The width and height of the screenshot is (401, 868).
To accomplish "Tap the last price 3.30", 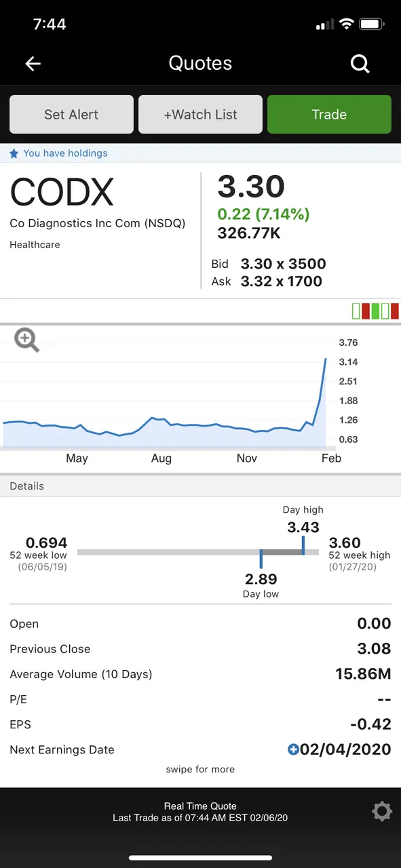I will [x=251, y=186].
